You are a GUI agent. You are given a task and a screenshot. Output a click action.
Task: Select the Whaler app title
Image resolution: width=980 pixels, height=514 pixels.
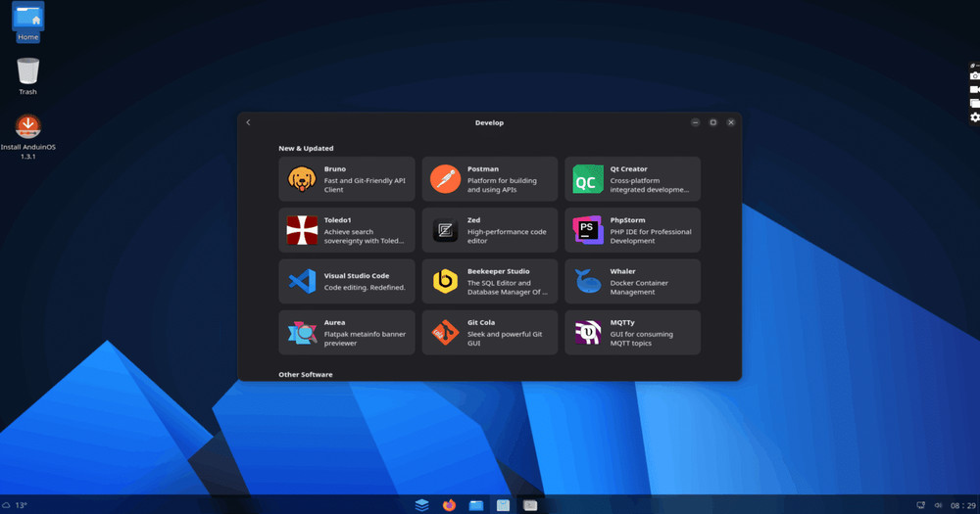point(622,271)
